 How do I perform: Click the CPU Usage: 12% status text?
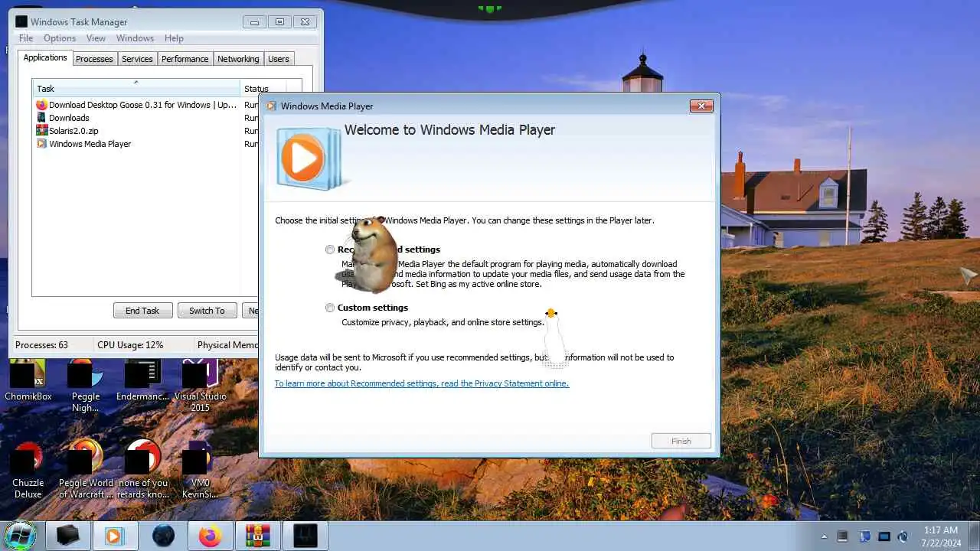[130, 345]
